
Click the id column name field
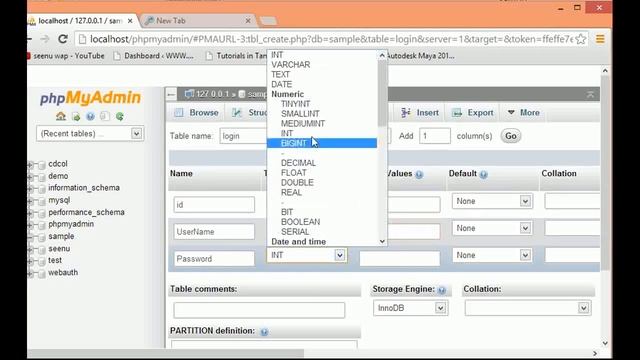click(214, 204)
